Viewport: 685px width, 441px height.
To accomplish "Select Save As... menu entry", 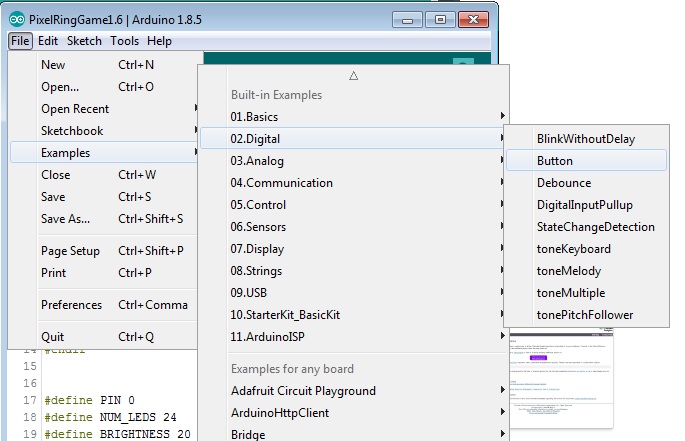I will [104, 218].
